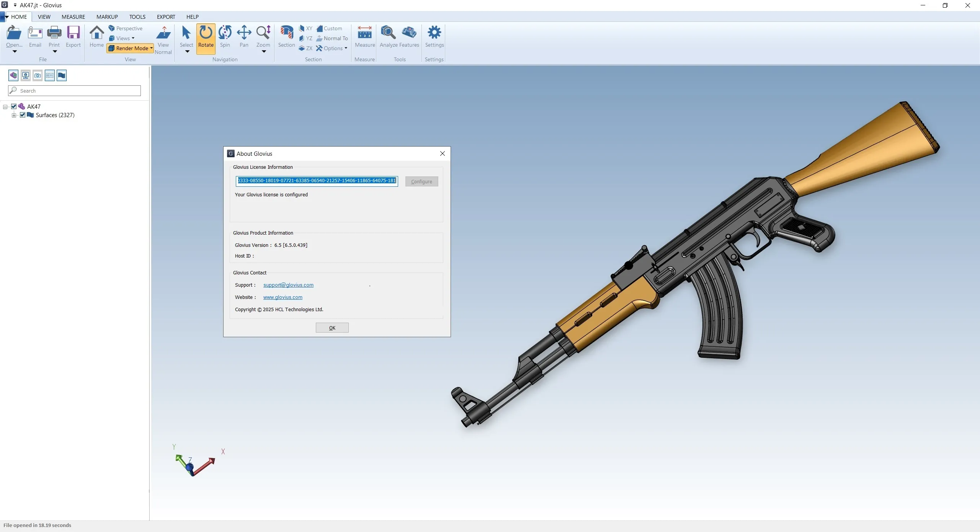Choose YZ section plane
Image resolution: width=980 pixels, height=532 pixels.
point(305,38)
